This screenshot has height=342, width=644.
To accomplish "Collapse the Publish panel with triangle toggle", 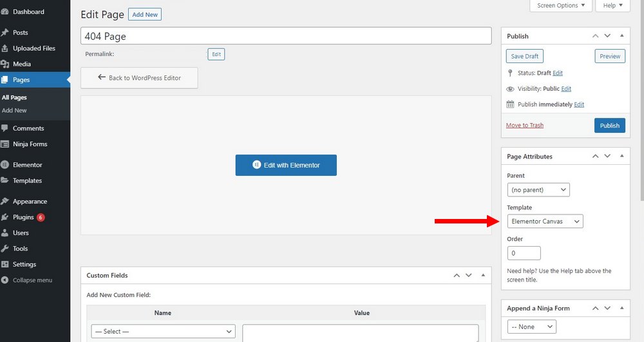I will click(621, 36).
